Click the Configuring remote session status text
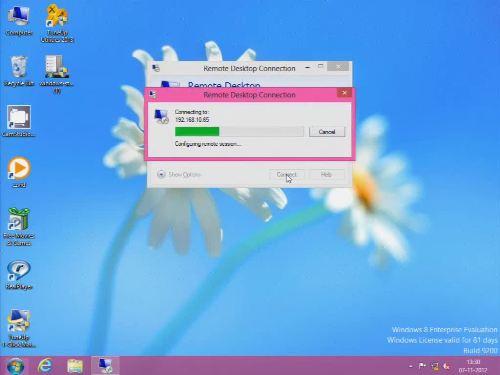This screenshot has height=375, width=500. coord(208,144)
